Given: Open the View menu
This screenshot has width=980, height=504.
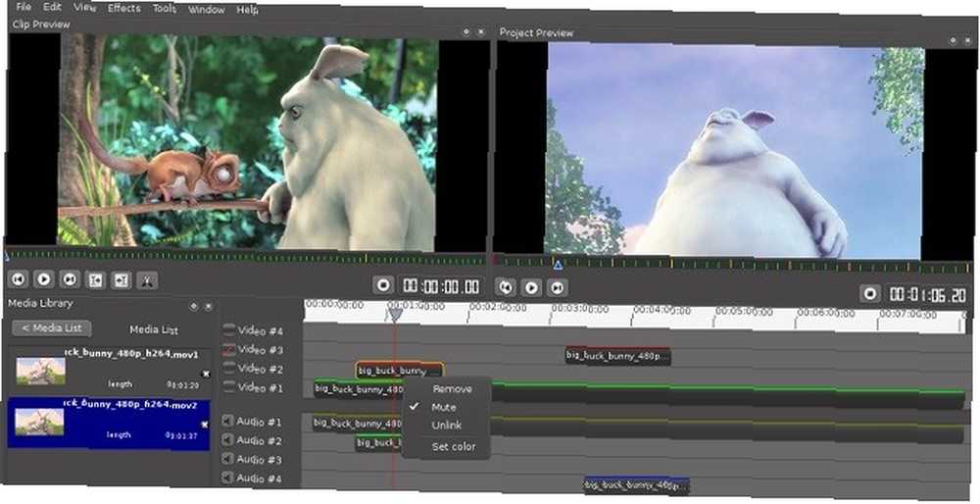Looking at the screenshot, I should point(84,8).
